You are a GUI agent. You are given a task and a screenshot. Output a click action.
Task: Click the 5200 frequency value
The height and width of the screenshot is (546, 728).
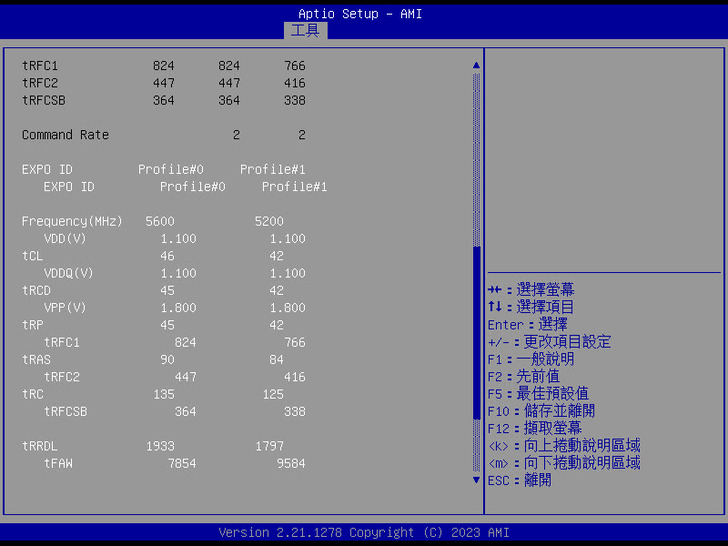269,221
